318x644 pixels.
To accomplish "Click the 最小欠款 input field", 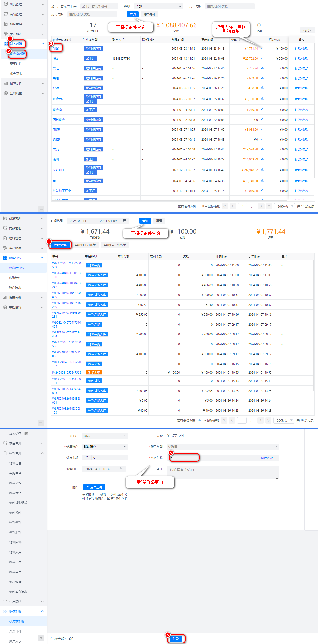I will tap(229, 6).
